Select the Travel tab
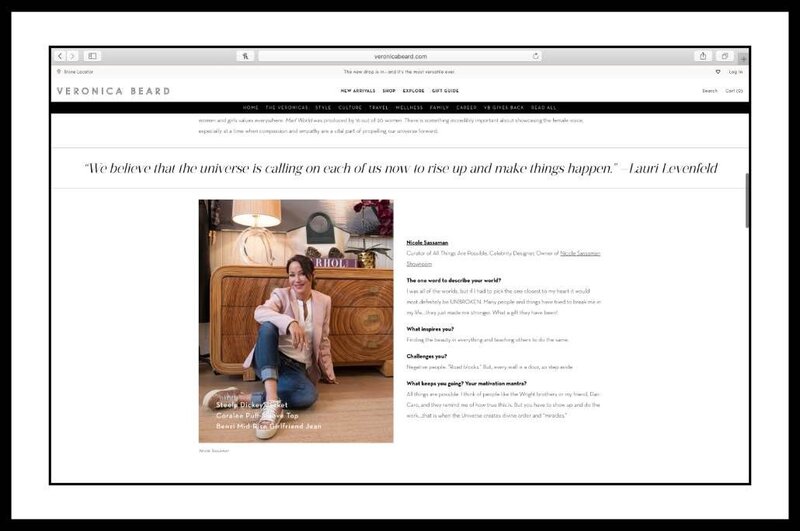 tap(379, 108)
